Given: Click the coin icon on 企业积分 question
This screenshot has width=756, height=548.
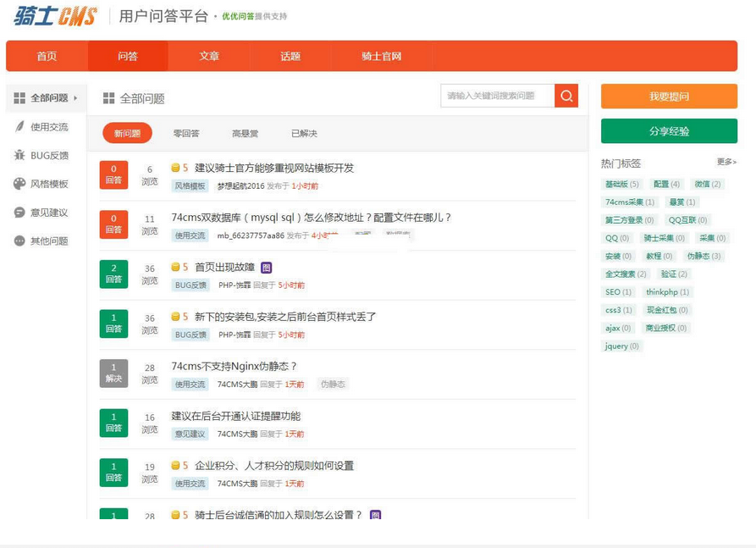Looking at the screenshot, I should coord(175,466).
